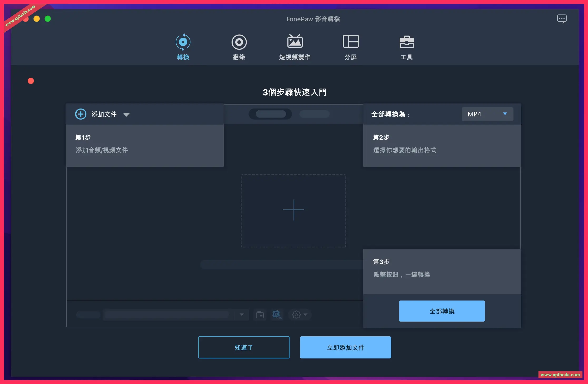
Task: Click the blue plus 添加文件 icon
Action: click(81, 114)
